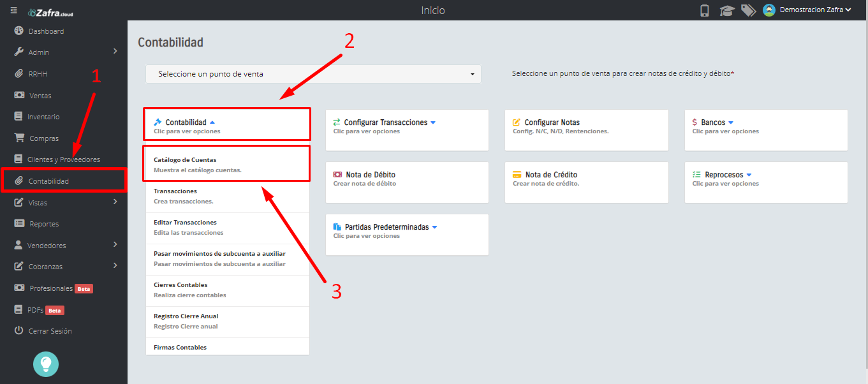Click the lightbulb help button
Viewport: 868px width, 384px height.
pos(46,364)
